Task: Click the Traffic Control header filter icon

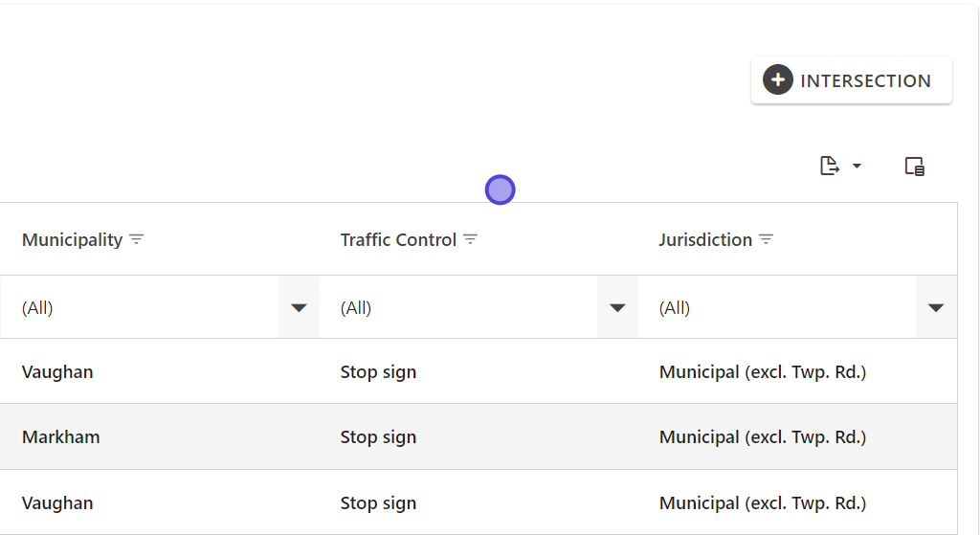Action: point(470,239)
